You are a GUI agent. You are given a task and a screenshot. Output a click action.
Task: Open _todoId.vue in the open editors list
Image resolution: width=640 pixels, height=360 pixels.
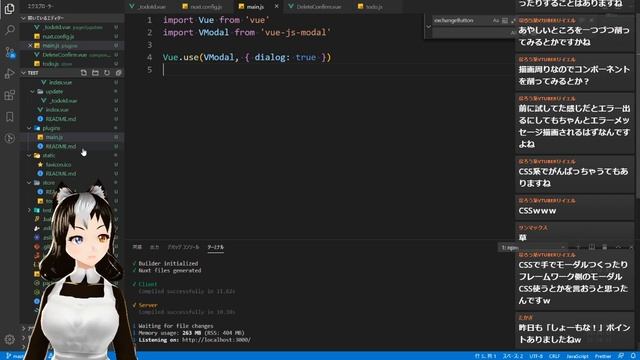pyautogui.click(x=73, y=27)
